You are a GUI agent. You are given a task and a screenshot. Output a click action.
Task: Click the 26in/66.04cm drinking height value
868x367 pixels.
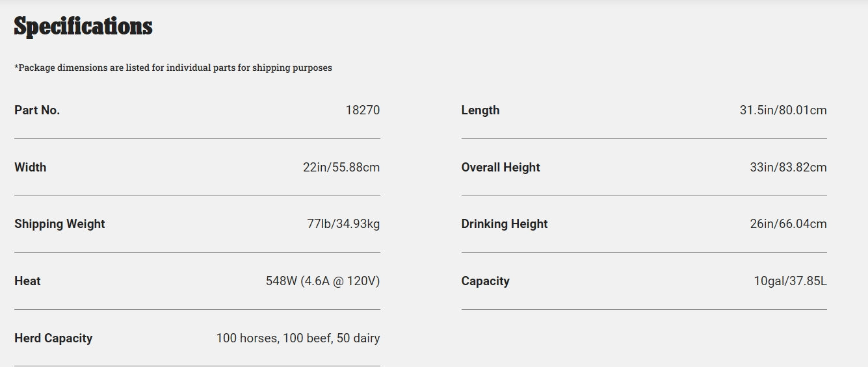pyautogui.click(x=788, y=224)
